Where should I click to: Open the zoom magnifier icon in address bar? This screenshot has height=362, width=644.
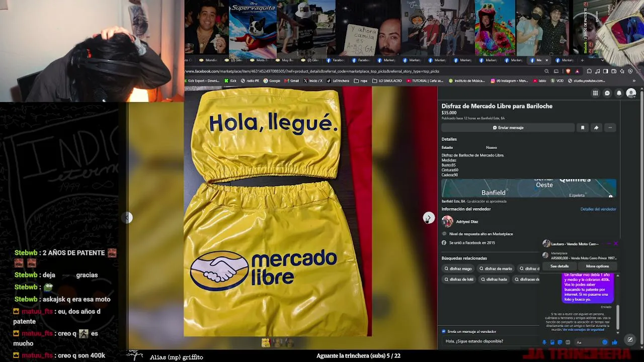[x=547, y=71]
